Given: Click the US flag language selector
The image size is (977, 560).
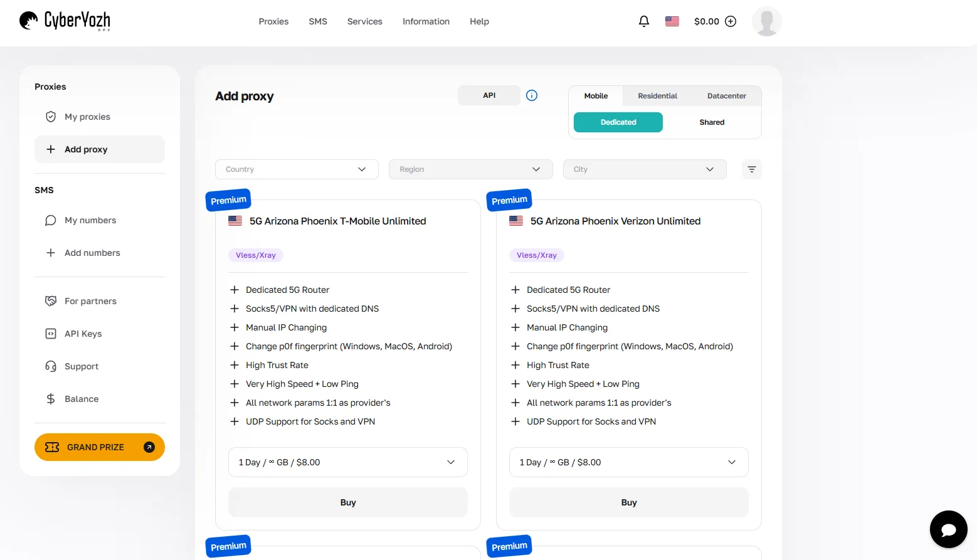Looking at the screenshot, I should [x=672, y=21].
